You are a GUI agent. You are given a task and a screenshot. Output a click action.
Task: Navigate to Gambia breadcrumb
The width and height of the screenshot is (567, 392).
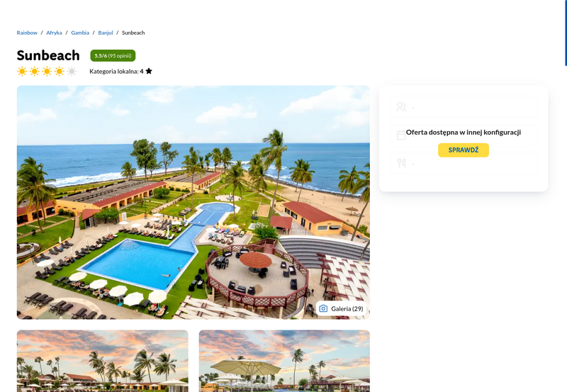coord(80,33)
